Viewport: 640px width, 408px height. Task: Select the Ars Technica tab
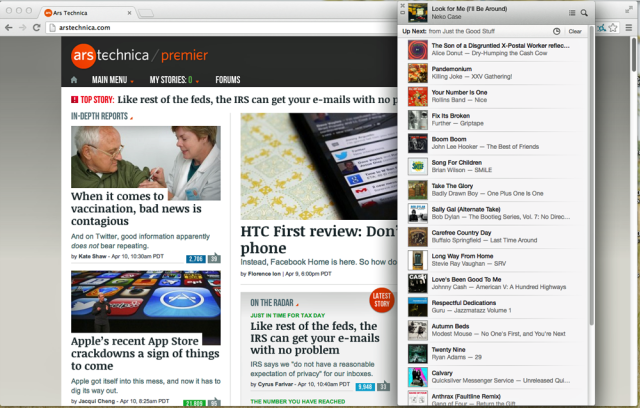coord(88,13)
